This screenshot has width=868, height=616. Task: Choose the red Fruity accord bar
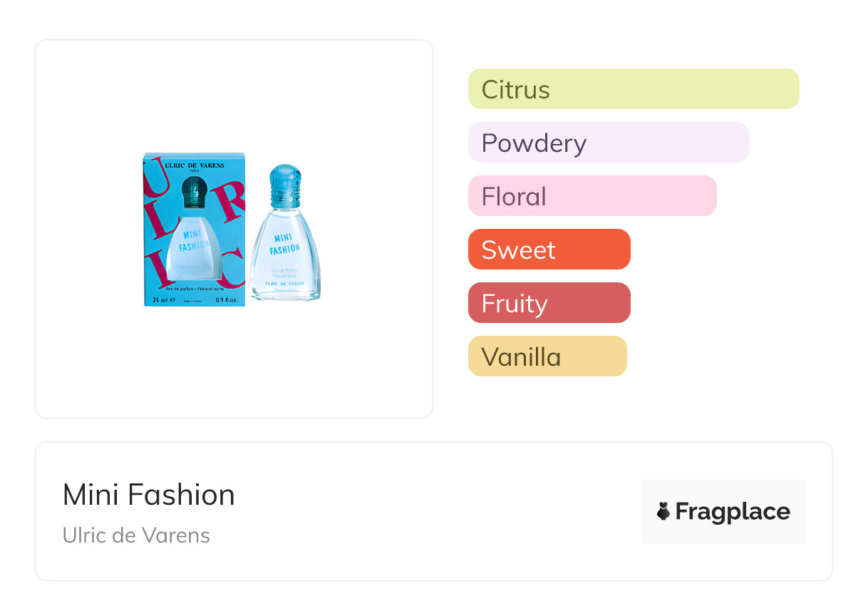tap(549, 303)
